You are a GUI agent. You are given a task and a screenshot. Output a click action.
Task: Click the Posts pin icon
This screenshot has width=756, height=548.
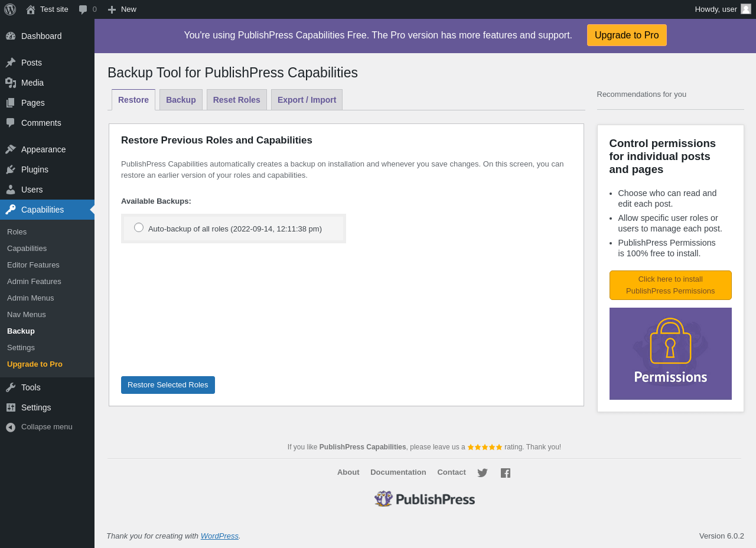pos(11,63)
